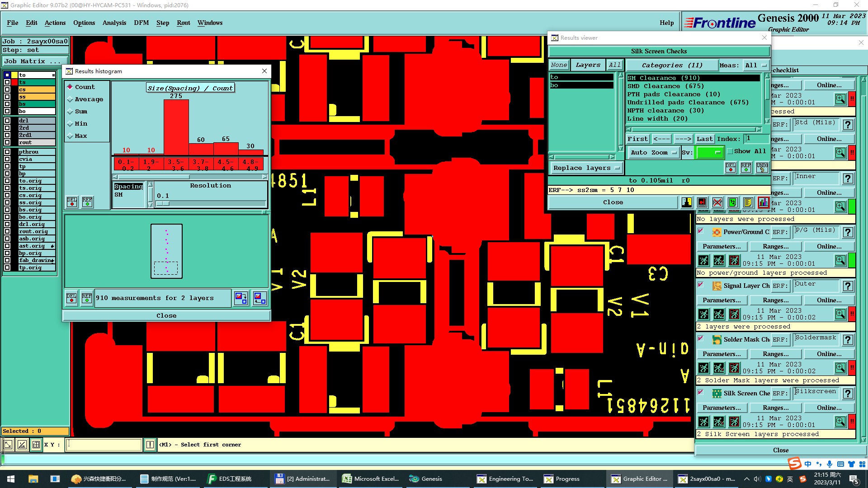Jump to First result

[x=637, y=139]
